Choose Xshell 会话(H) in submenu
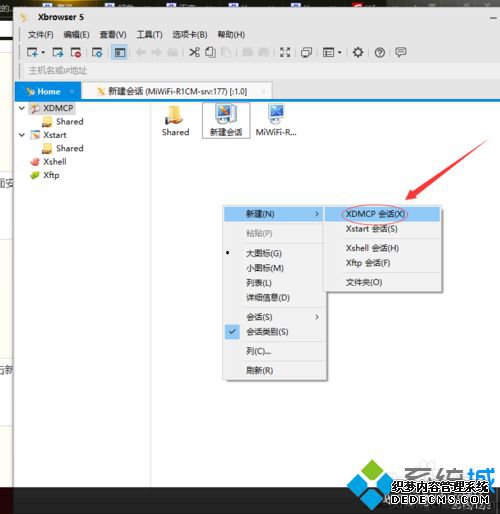The image size is (500, 514). 382,248
